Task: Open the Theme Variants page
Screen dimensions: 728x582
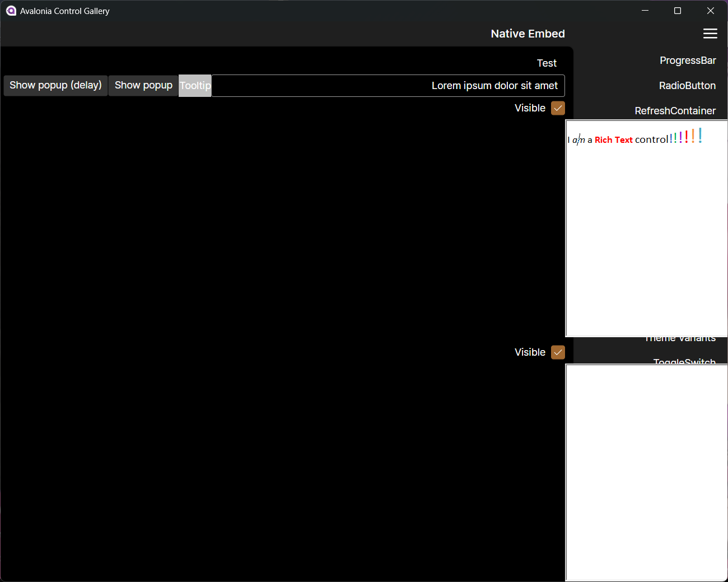Action: pyautogui.click(x=681, y=338)
